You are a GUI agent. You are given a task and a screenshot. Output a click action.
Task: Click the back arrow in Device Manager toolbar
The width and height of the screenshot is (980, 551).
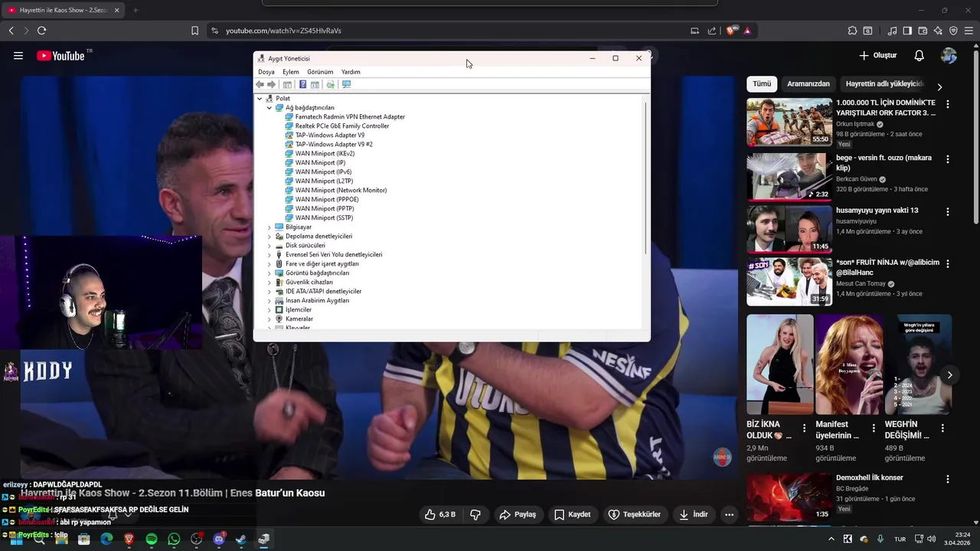(260, 84)
